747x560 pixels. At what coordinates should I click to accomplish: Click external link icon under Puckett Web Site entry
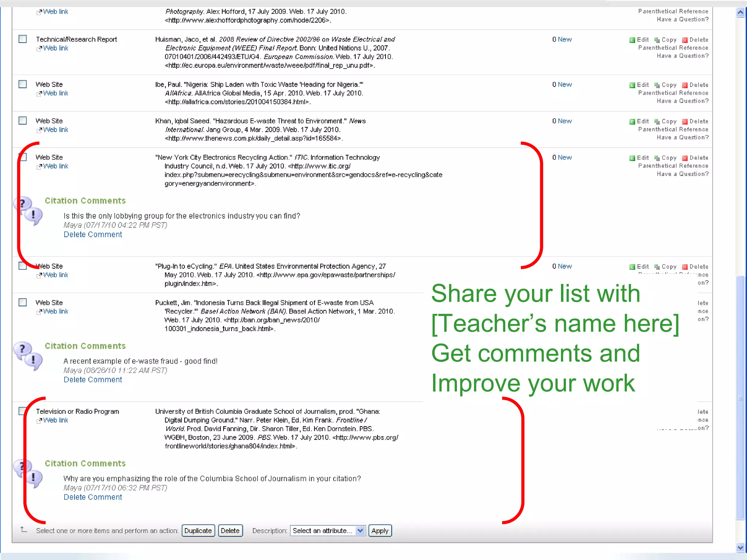[39, 312]
